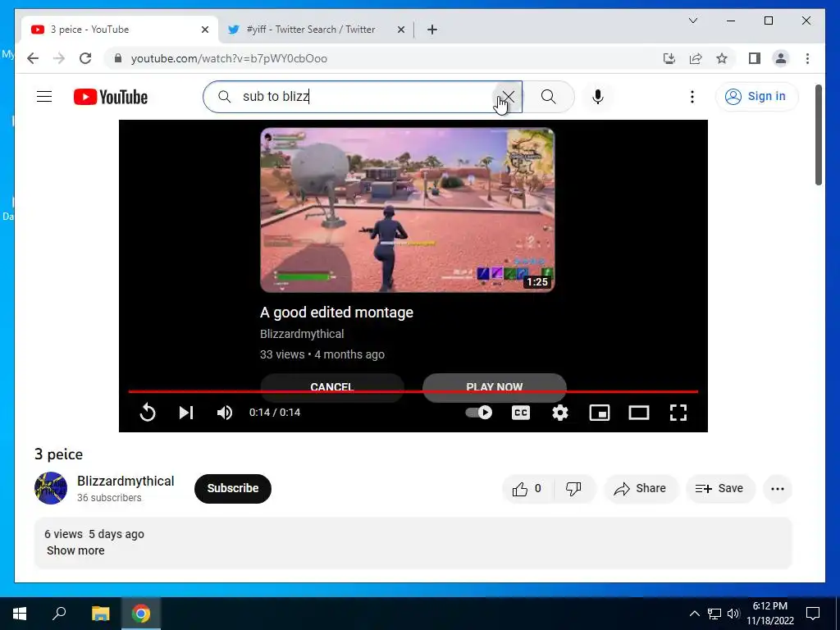Open the tab search dropdown arrow

click(x=692, y=21)
